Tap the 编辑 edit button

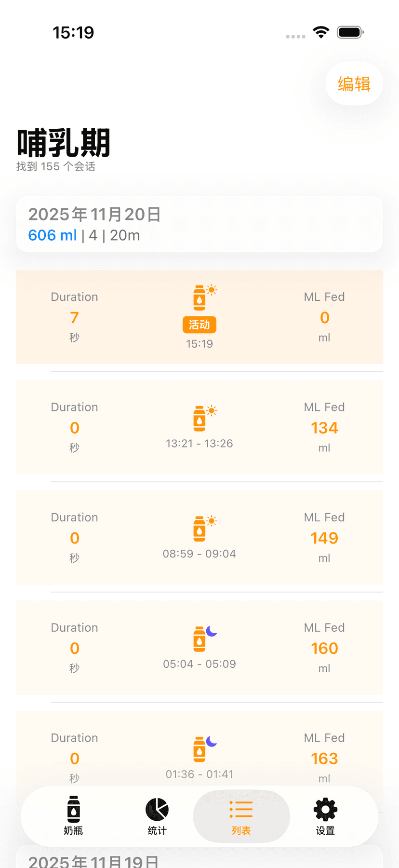354,84
